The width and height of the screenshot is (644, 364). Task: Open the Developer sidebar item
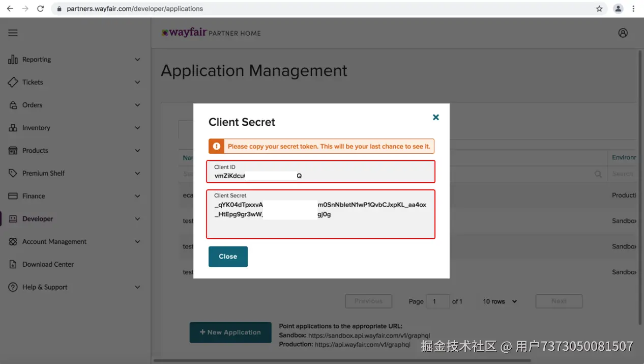click(x=75, y=219)
